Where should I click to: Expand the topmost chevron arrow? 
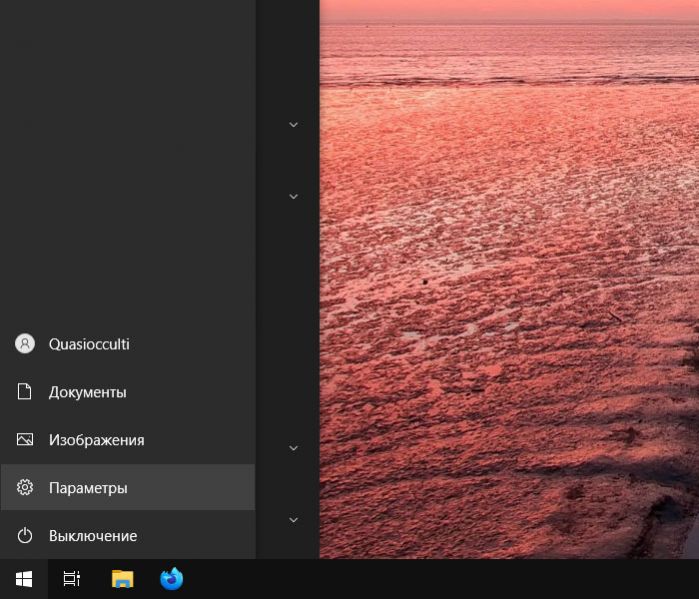(x=293, y=125)
